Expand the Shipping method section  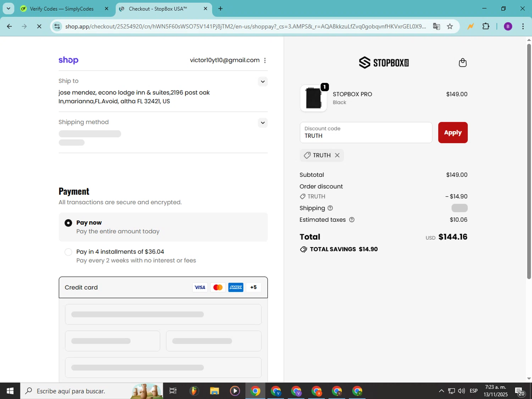tap(262, 123)
